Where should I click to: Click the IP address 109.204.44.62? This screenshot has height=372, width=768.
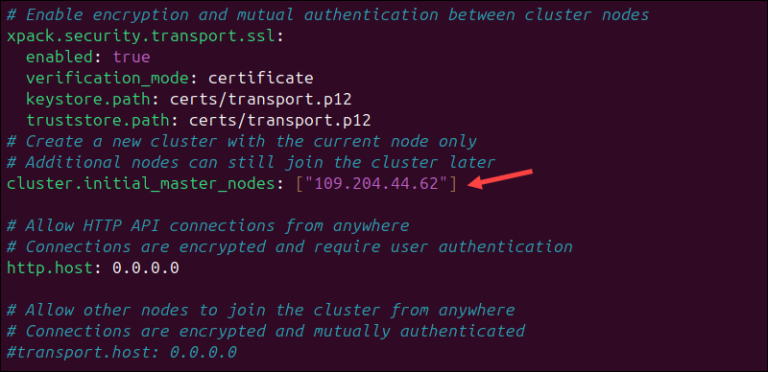pos(376,184)
